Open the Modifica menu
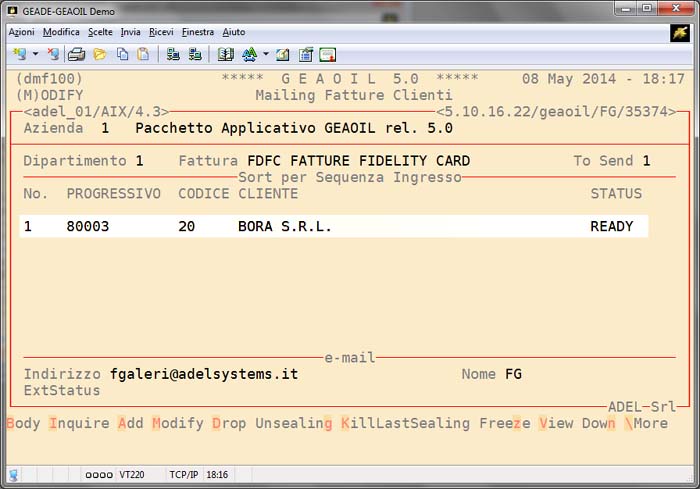Screen dimensions: 700x489 (x=61, y=32)
